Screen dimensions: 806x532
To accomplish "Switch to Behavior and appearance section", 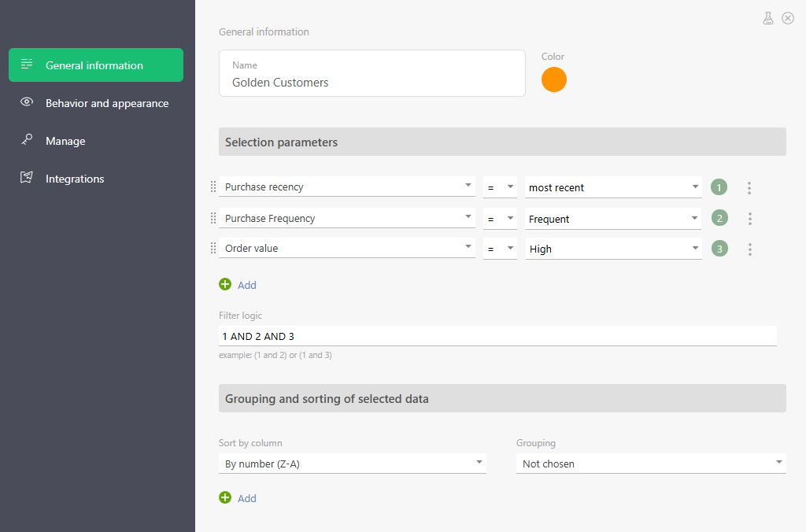I will pos(96,103).
